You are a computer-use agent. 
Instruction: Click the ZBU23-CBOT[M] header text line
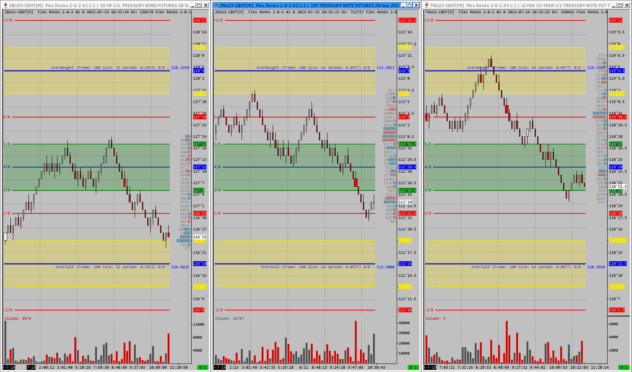coord(97,12)
